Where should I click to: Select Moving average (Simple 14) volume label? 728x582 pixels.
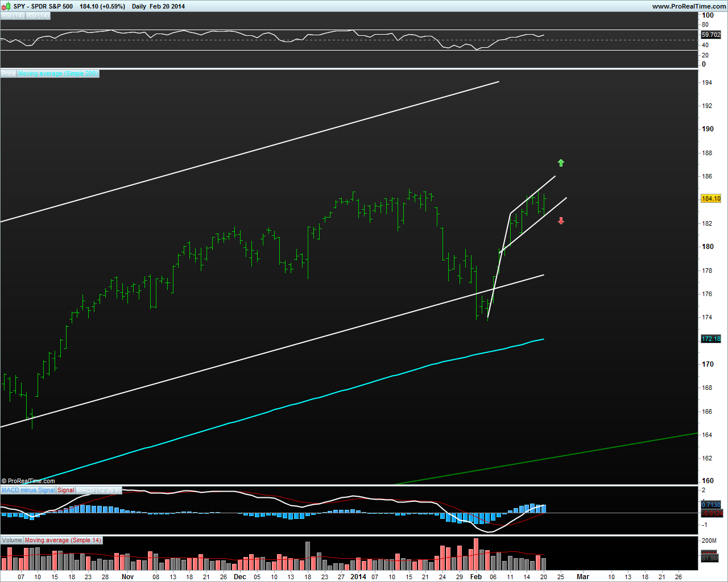tap(63, 540)
